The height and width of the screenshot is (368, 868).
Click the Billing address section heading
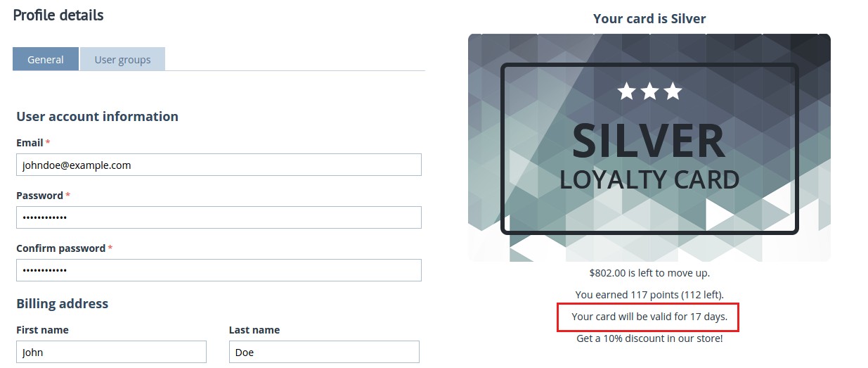pyautogui.click(x=63, y=304)
